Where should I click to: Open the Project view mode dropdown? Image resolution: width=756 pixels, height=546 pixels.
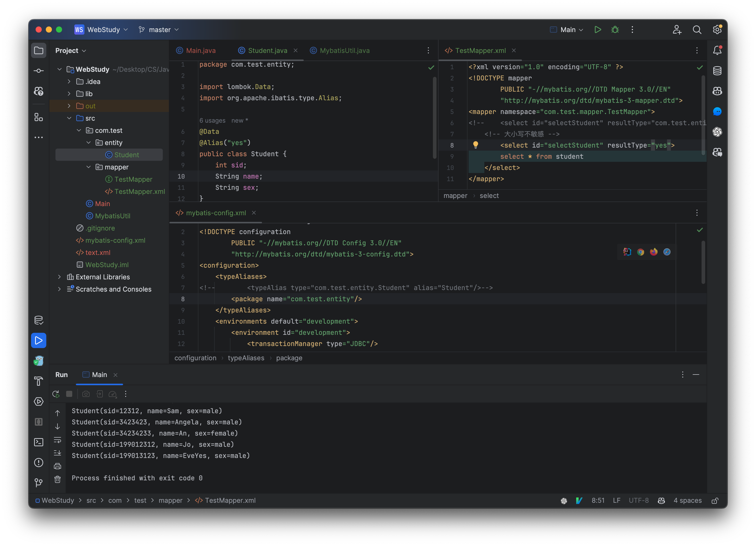pyautogui.click(x=71, y=51)
